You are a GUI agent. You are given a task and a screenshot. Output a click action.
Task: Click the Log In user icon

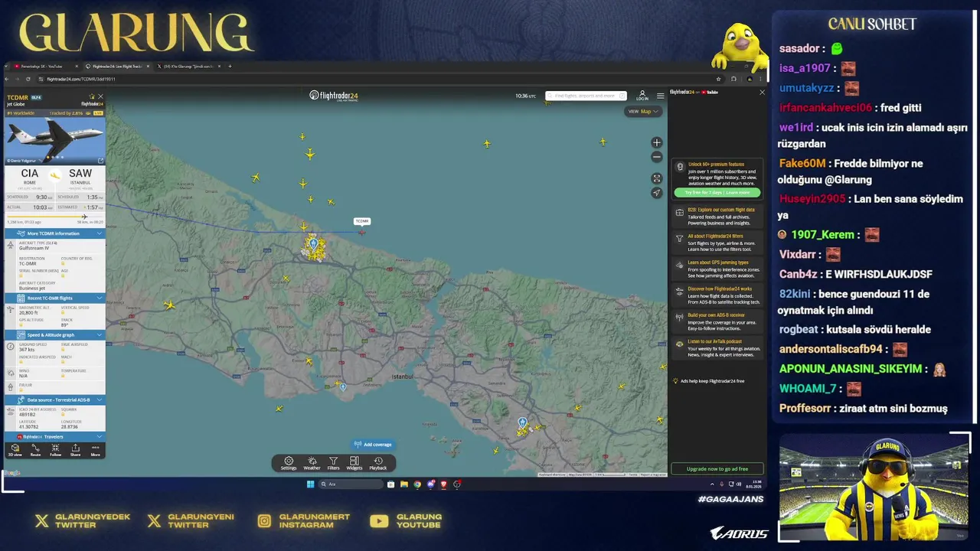(x=642, y=96)
